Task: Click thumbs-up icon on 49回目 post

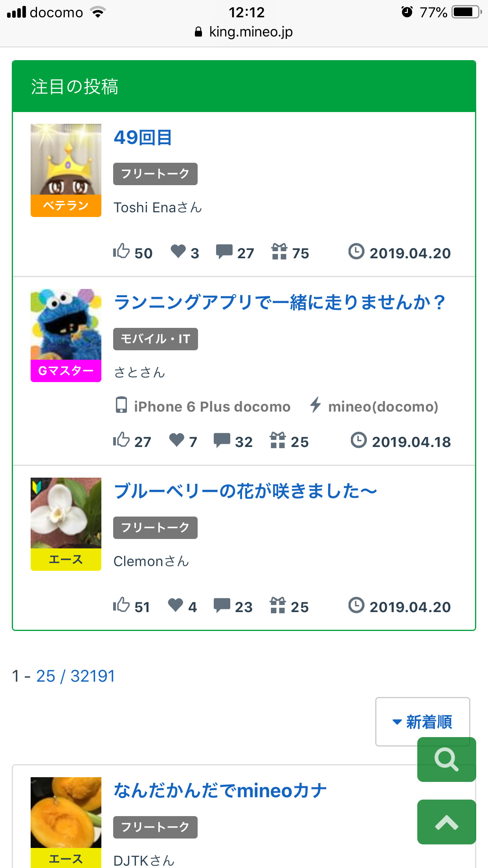Action: coord(121,251)
